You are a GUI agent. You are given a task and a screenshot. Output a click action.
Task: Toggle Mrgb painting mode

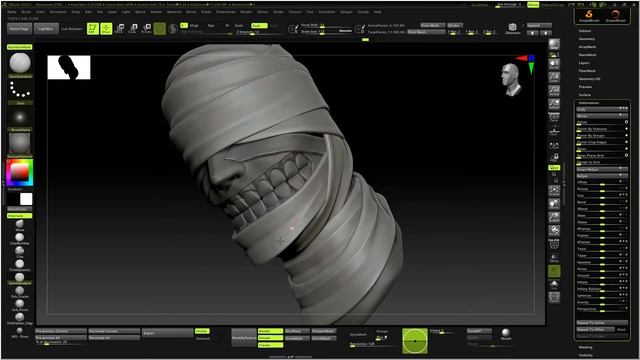(x=194, y=26)
